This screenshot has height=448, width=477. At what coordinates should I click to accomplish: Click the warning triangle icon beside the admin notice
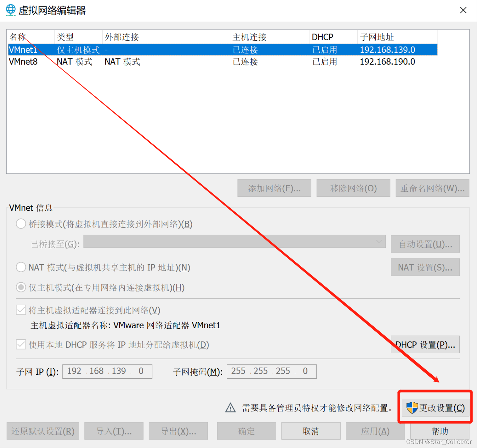[x=230, y=408]
